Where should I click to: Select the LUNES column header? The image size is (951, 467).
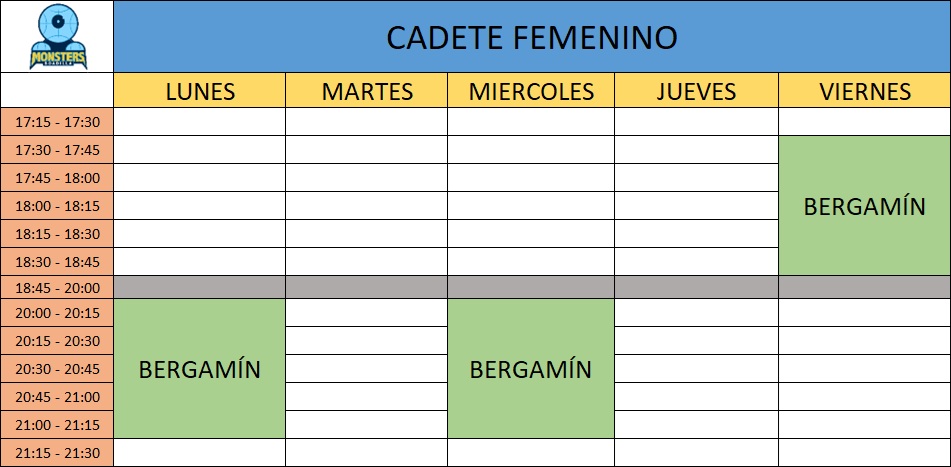(200, 91)
